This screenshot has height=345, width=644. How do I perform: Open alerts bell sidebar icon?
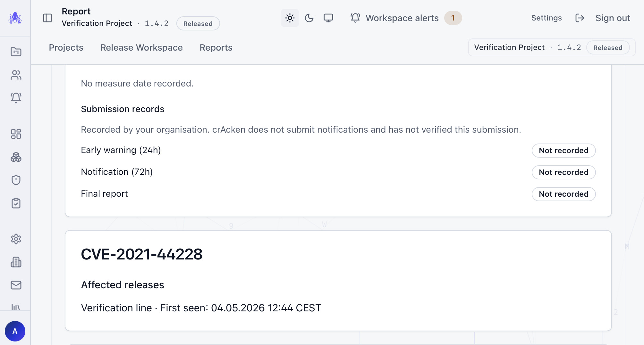coord(16,98)
